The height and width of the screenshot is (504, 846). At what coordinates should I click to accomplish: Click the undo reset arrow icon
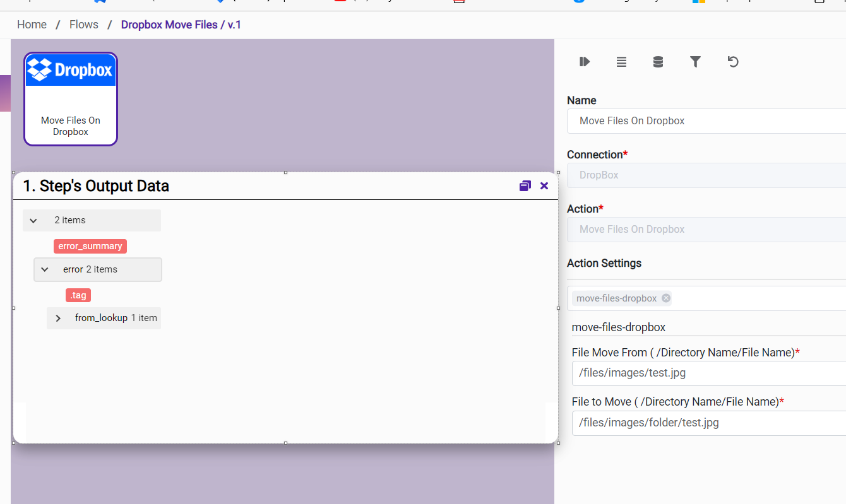pyautogui.click(x=732, y=62)
